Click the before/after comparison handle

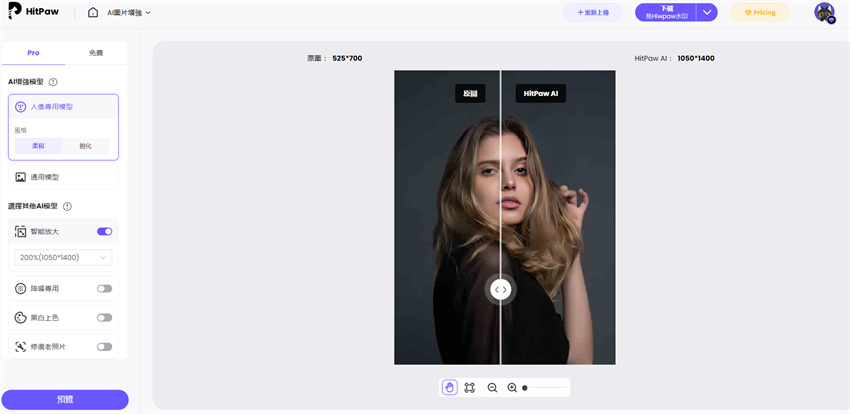[501, 289]
